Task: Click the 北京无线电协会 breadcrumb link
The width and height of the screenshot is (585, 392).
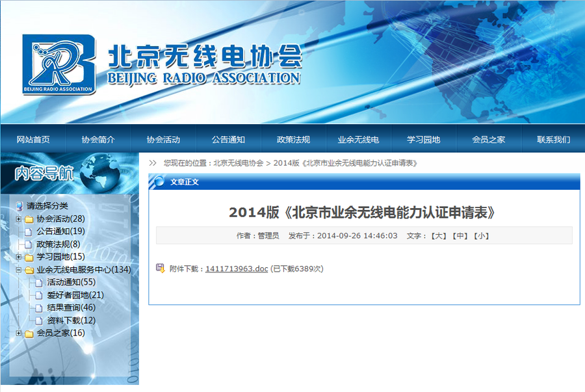Action: pyautogui.click(x=239, y=163)
